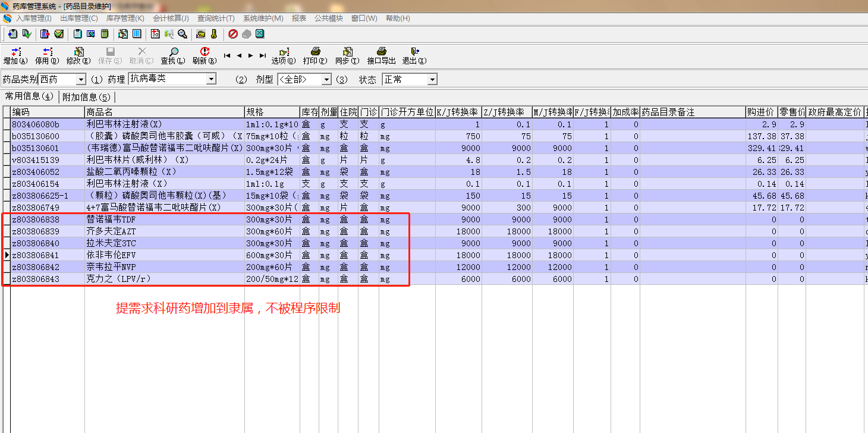Image resolution: width=868 pixels, height=433 pixels.
Task: Open the 入库管理 menu
Action: pyautogui.click(x=33, y=18)
